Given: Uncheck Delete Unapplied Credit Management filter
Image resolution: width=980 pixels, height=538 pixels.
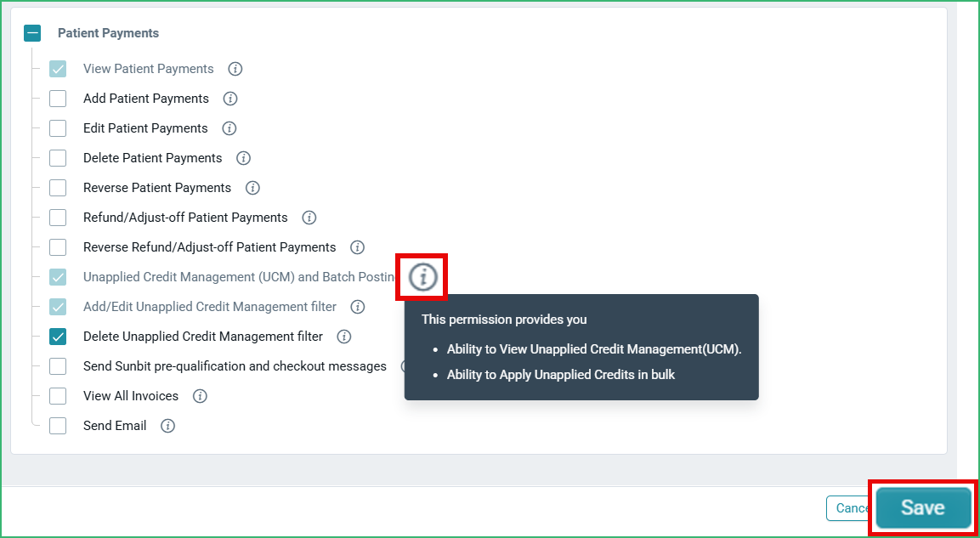Looking at the screenshot, I should 58,337.
